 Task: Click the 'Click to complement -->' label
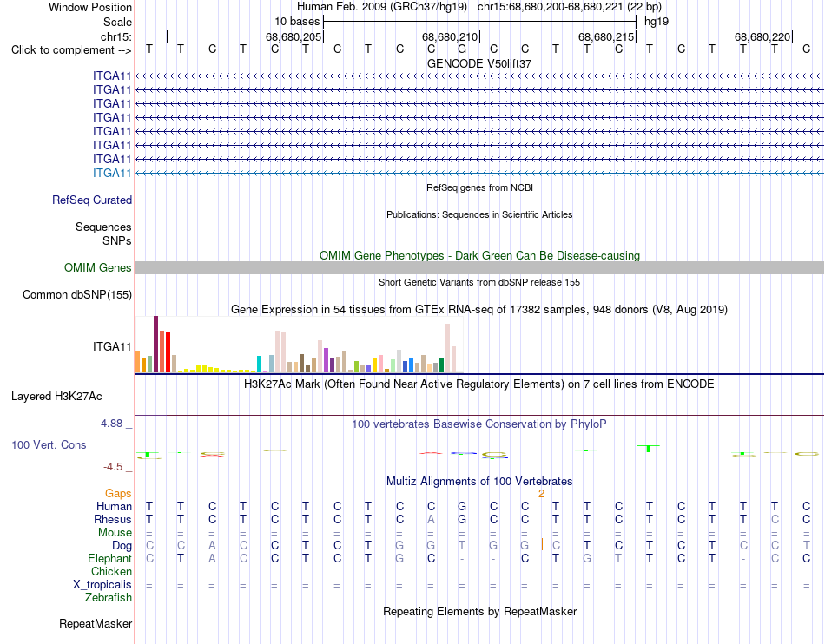[x=71, y=50]
